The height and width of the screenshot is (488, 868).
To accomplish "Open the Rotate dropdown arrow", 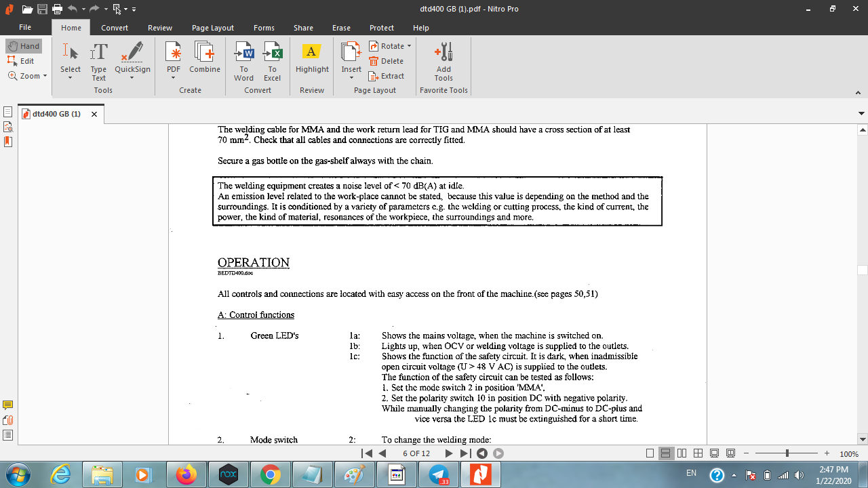I will 409,46.
